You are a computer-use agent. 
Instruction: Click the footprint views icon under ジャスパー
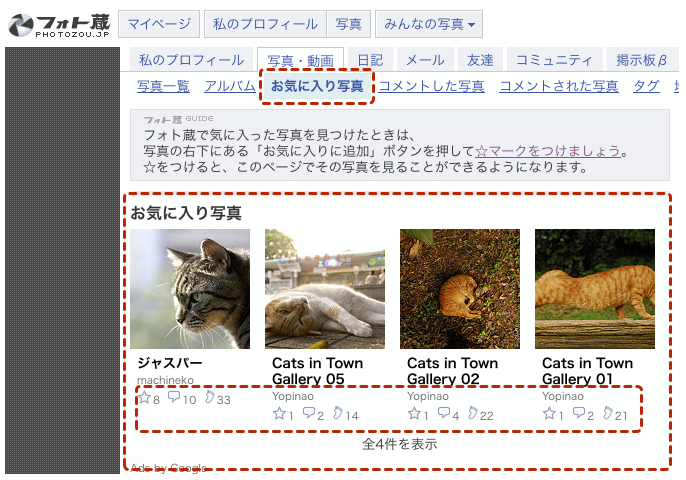pos(209,398)
